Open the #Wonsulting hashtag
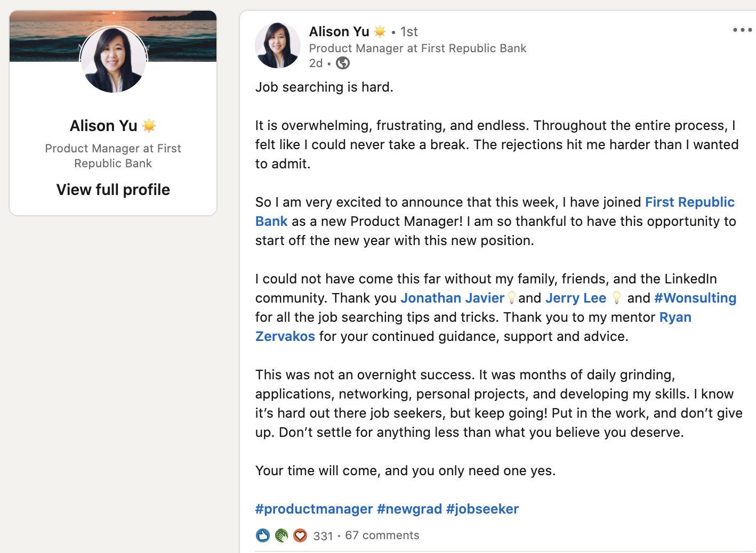 pos(695,298)
